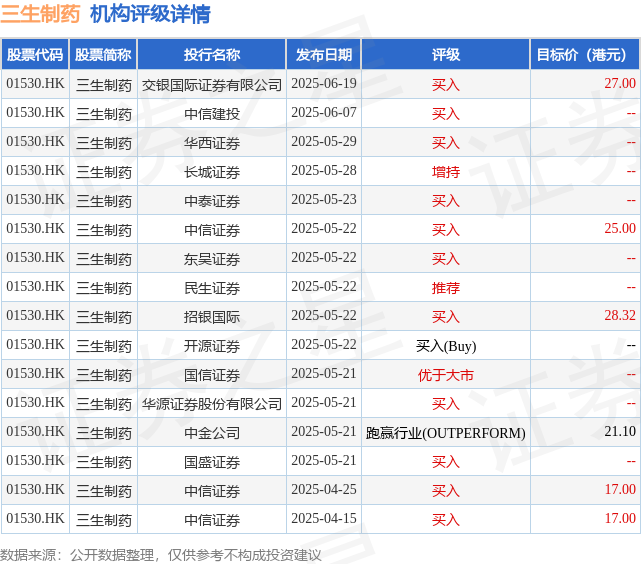
Task: Select 华源证券股份有限公司 cell
Action: click(x=212, y=404)
